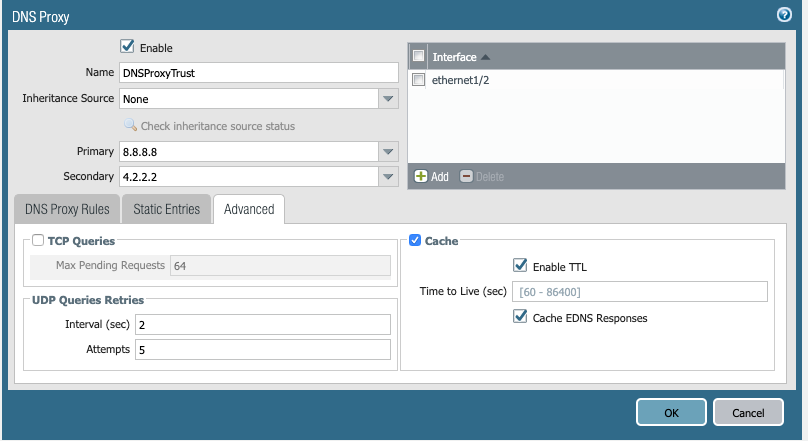Image resolution: width=808 pixels, height=441 pixels.
Task: Switch to the DNS Proxy Rules tab
Action: tap(66, 209)
